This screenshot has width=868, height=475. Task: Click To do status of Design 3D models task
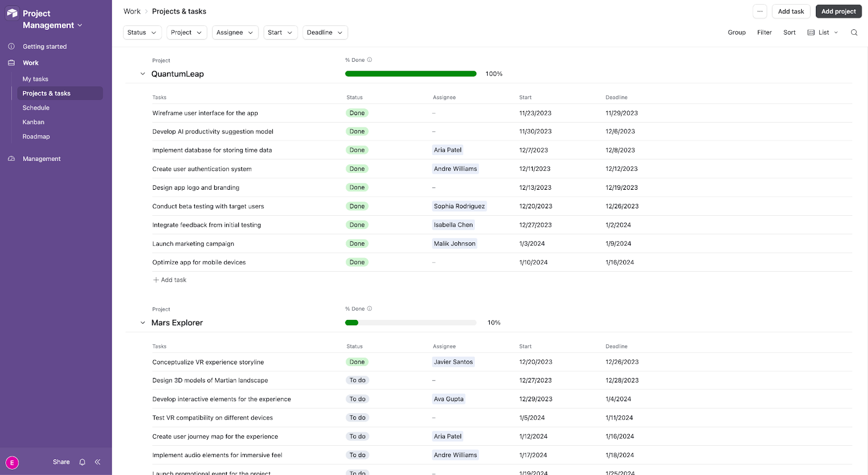point(358,380)
